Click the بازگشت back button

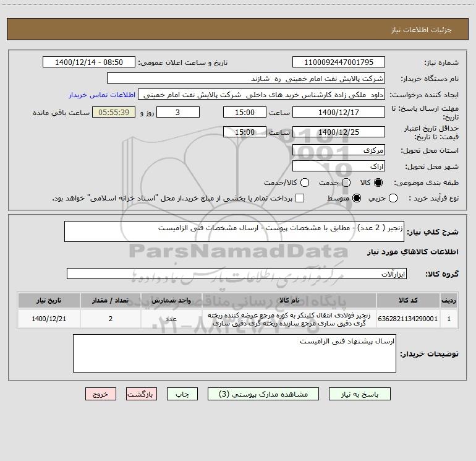pyautogui.click(x=142, y=394)
